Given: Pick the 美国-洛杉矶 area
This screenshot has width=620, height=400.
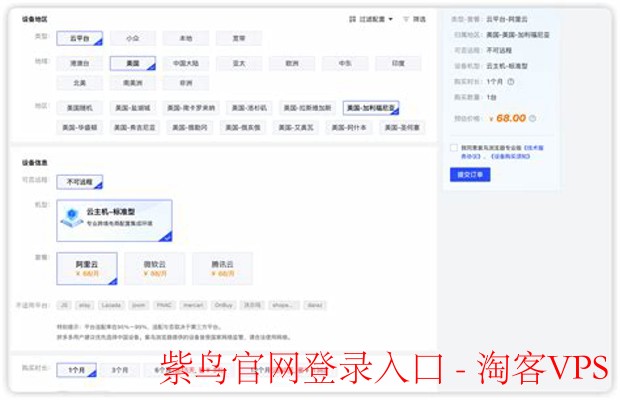Looking at the screenshot, I should tap(249, 108).
